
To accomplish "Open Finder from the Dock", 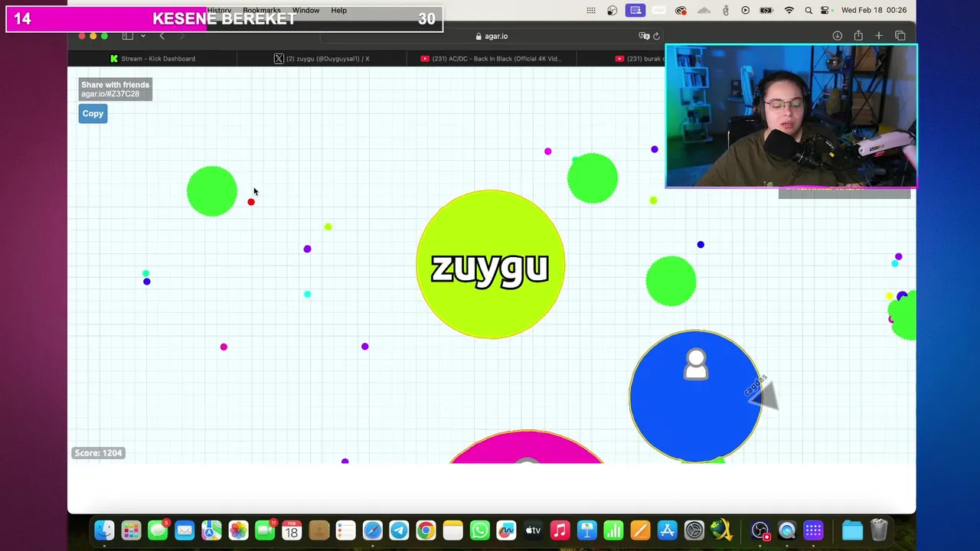I will tap(104, 530).
